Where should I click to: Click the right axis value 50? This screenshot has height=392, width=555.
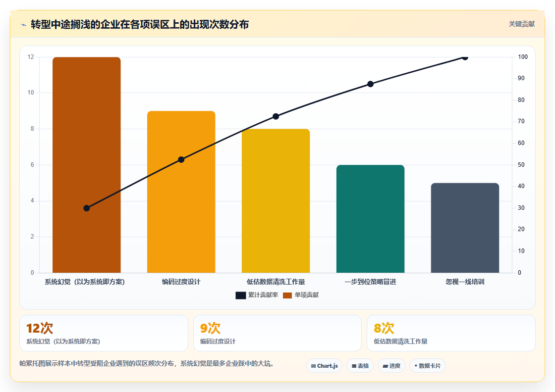[x=521, y=165]
